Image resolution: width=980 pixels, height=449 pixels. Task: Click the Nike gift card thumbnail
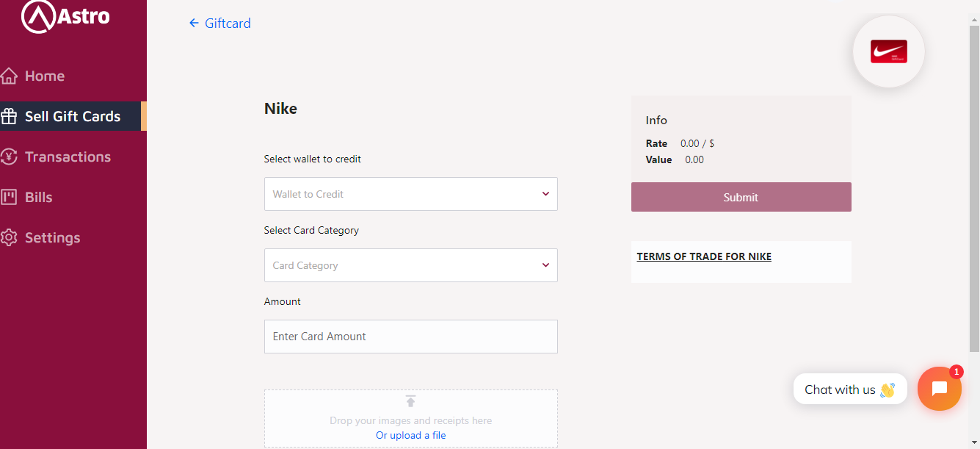pos(888,51)
